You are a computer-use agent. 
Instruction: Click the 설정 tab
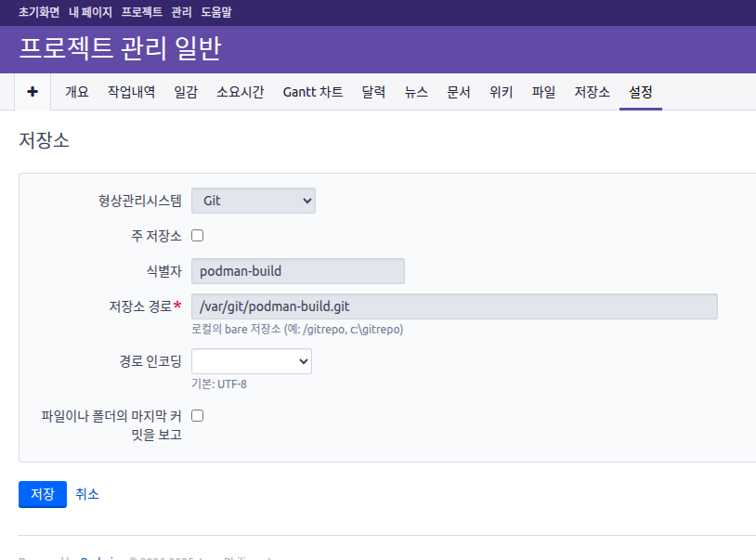[x=640, y=92]
